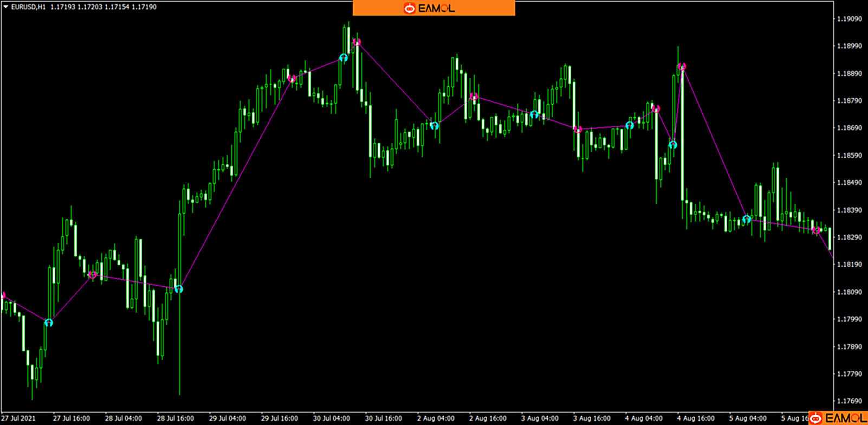868x425 pixels.
Task: Open the chart menu arrow beside EURUSD,H1
Action: (x=5, y=7)
